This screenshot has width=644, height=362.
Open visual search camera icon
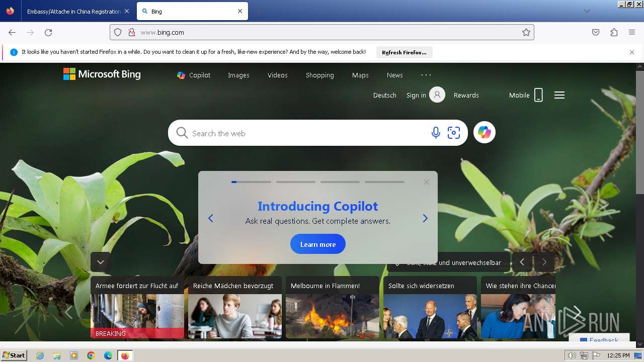(x=454, y=133)
